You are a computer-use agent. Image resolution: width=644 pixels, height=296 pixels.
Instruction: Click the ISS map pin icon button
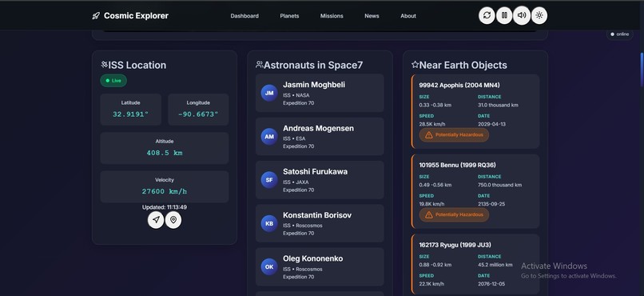173,220
